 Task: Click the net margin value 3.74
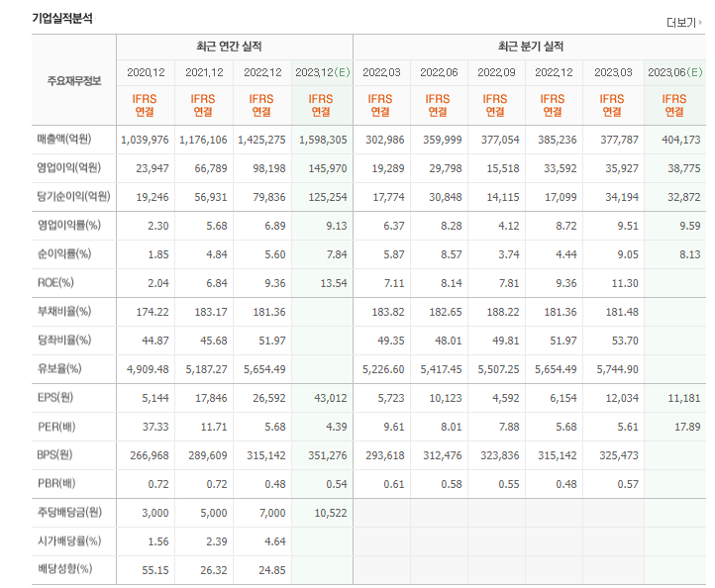(x=509, y=254)
